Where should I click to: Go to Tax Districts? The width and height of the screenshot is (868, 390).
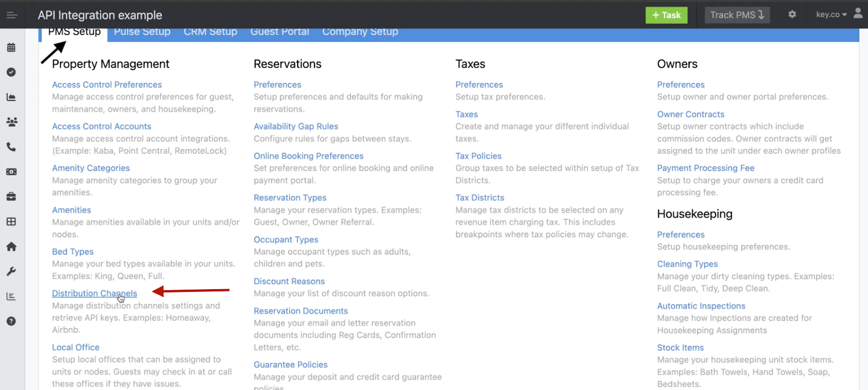[480, 197]
